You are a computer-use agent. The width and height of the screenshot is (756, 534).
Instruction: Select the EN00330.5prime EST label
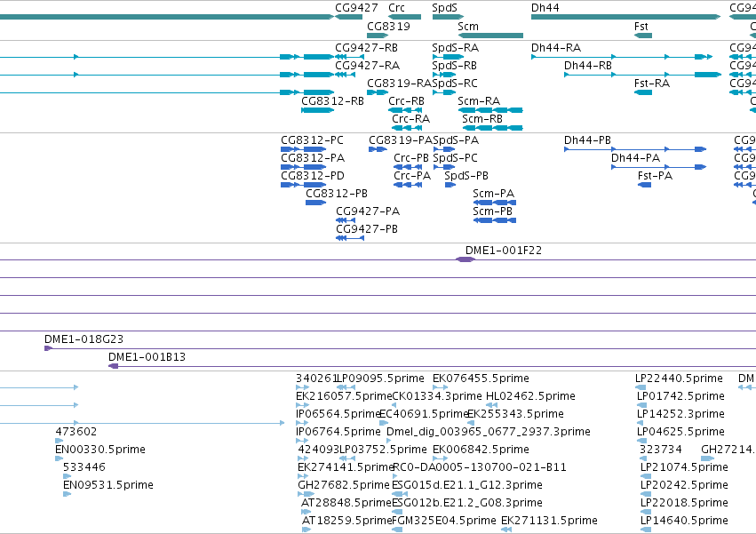(99, 450)
